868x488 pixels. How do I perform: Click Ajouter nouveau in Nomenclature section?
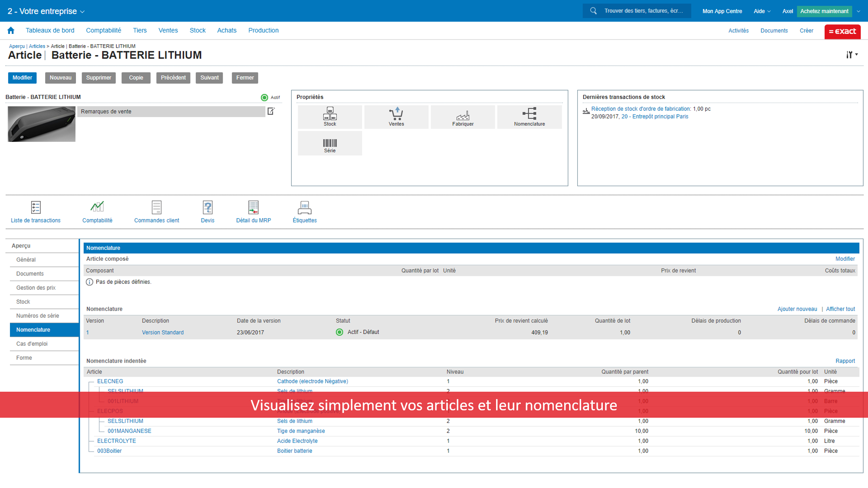coord(798,309)
